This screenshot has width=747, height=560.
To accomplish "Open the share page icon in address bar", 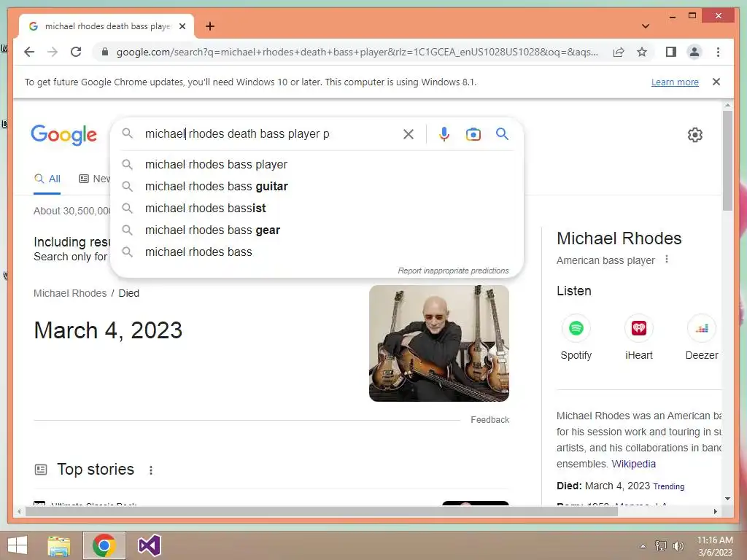I will (x=619, y=52).
